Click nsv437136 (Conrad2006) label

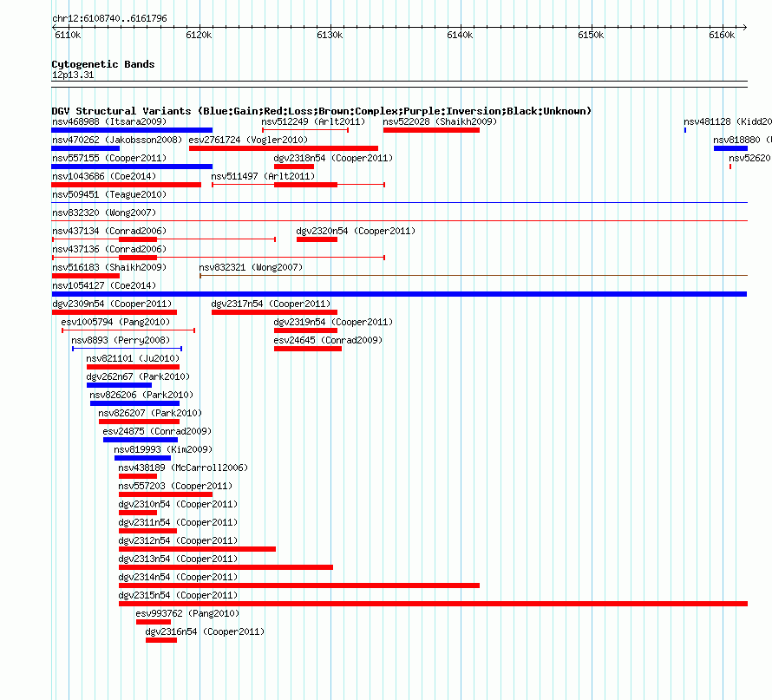click(x=109, y=249)
